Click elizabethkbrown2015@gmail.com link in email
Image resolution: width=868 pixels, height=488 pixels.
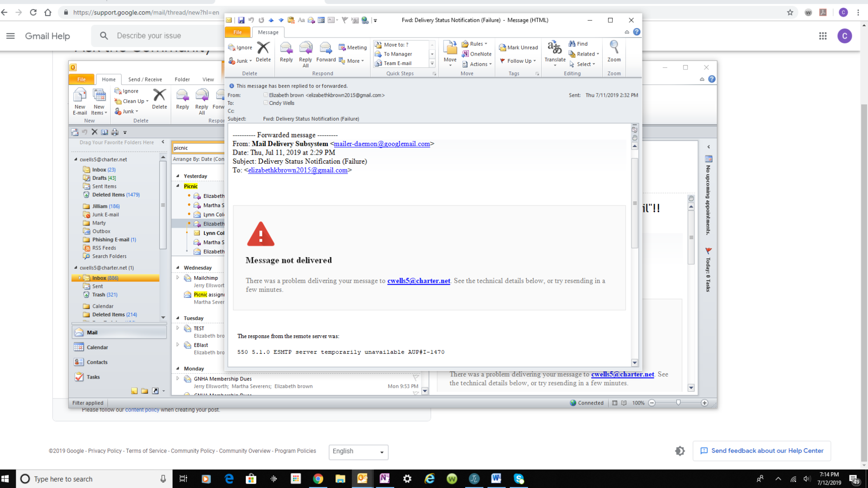pyautogui.click(x=297, y=170)
